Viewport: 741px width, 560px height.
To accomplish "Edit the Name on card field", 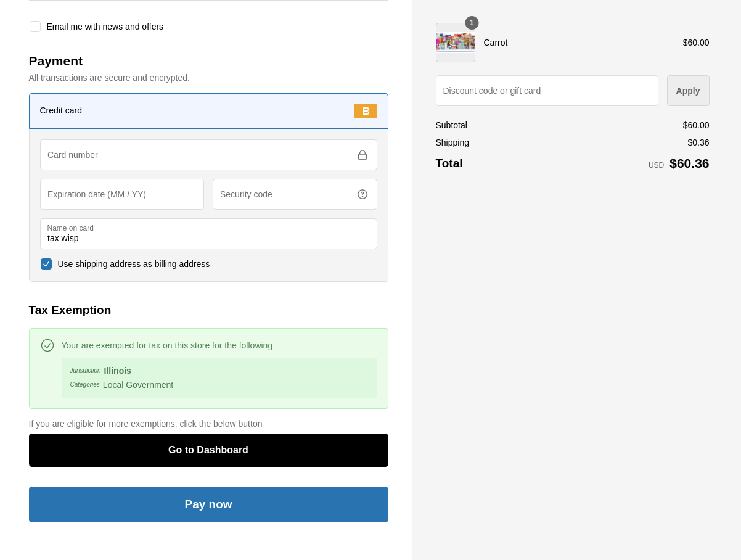I will [208, 234].
